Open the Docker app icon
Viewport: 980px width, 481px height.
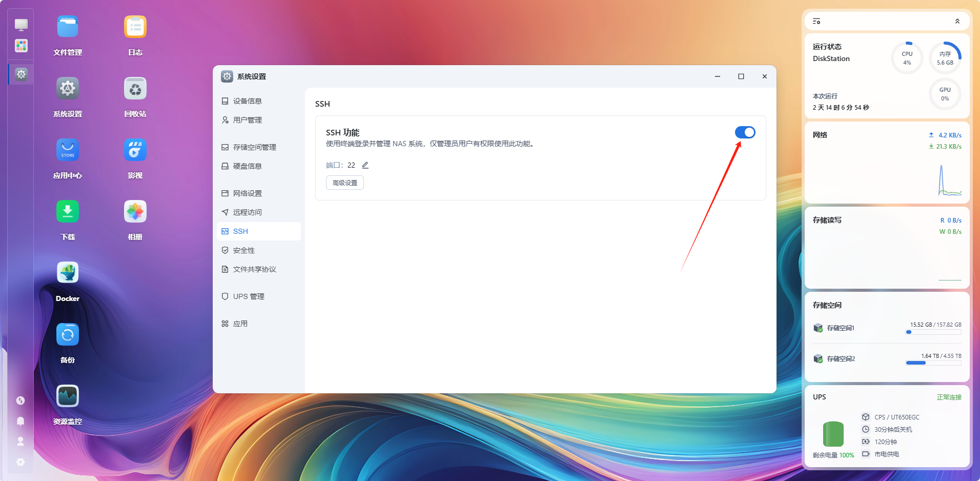click(68, 273)
